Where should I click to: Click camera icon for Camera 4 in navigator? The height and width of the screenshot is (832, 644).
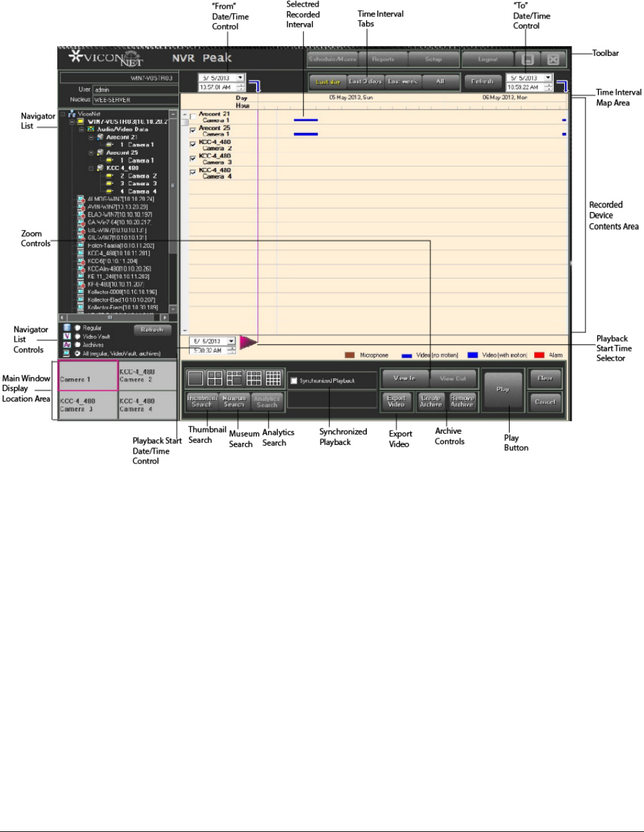109,192
